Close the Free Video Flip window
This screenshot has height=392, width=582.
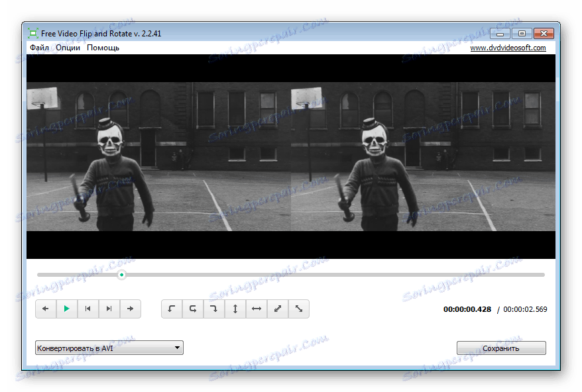coord(544,34)
